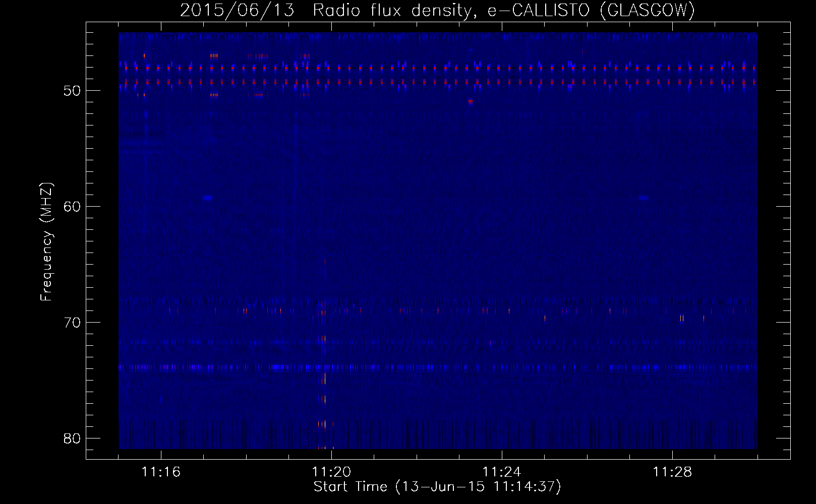The width and height of the screenshot is (816, 504).
Task: Click the 11:28 time tick label
Action: (x=672, y=472)
